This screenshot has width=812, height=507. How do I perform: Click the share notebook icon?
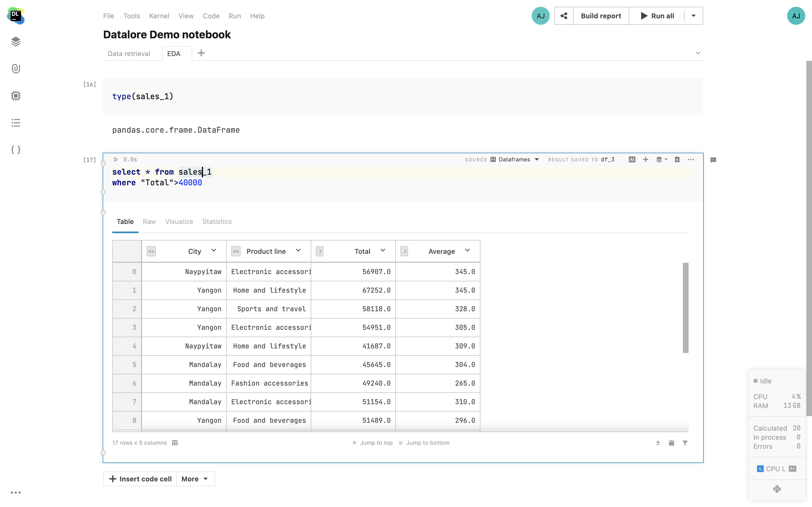(x=564, y=16)
